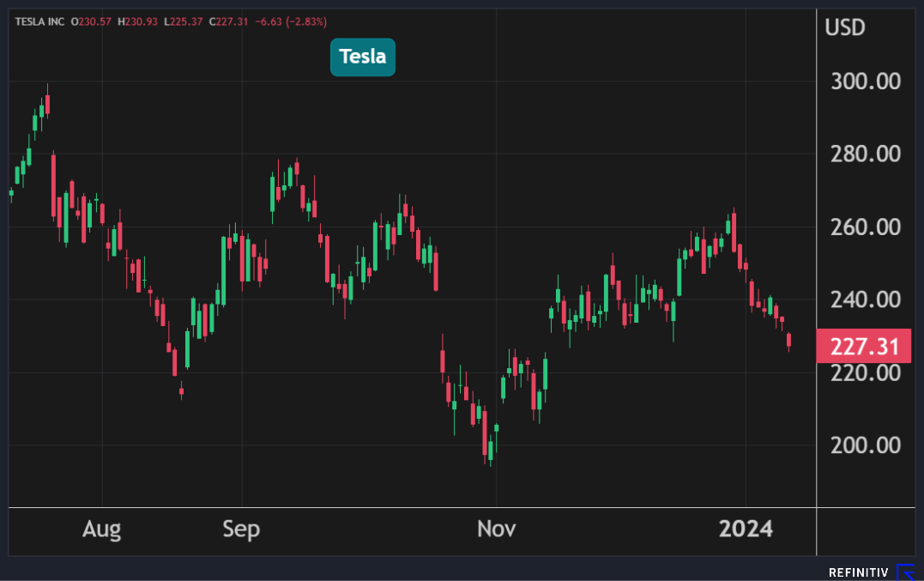
Task: Click the 2024 marker on time axis
Action: click(746, 529)
